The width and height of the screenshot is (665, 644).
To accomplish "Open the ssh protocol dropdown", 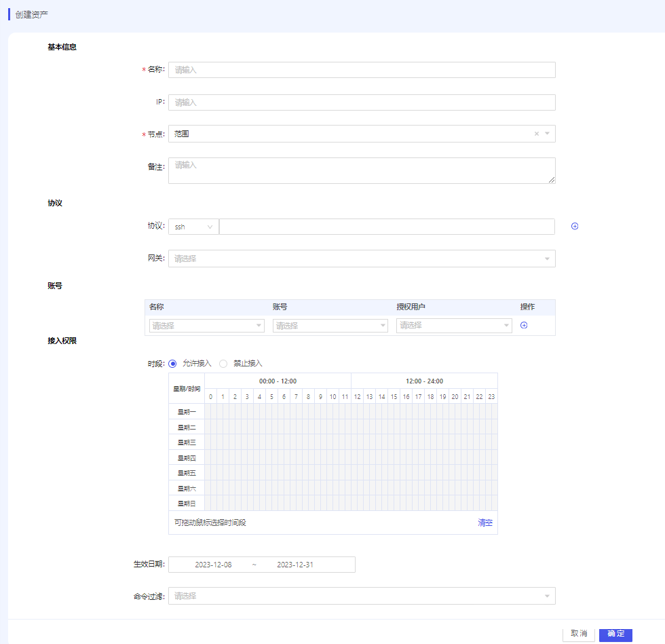I will [x=193, y=227].
